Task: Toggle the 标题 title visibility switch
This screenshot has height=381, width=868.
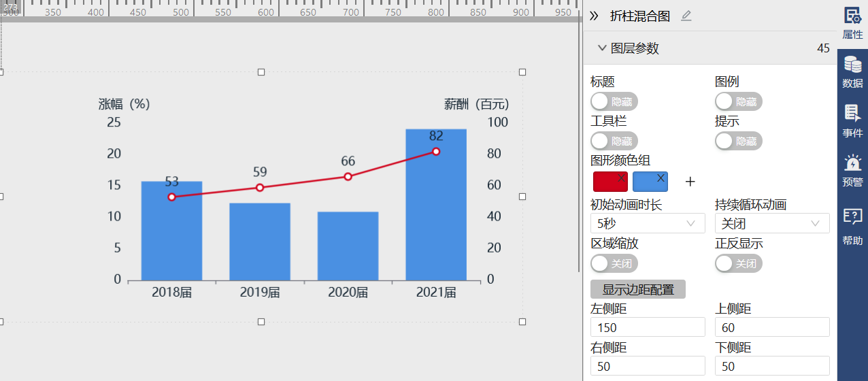Action: (614, 102)
